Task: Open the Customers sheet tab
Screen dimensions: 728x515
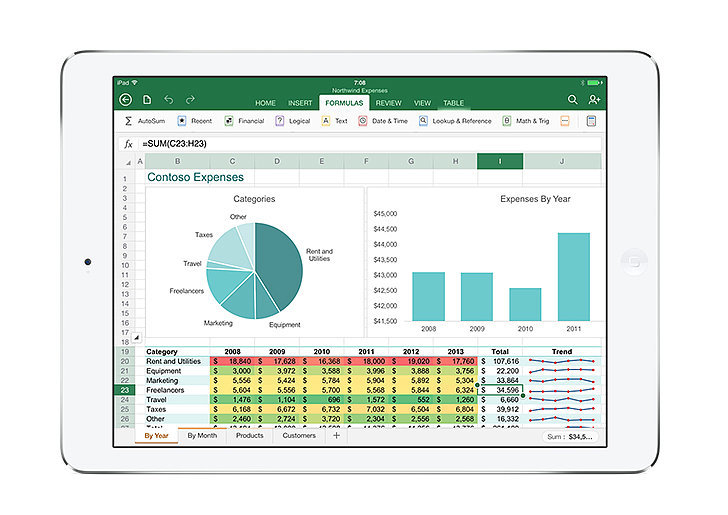Action: [x=299, y=436]
